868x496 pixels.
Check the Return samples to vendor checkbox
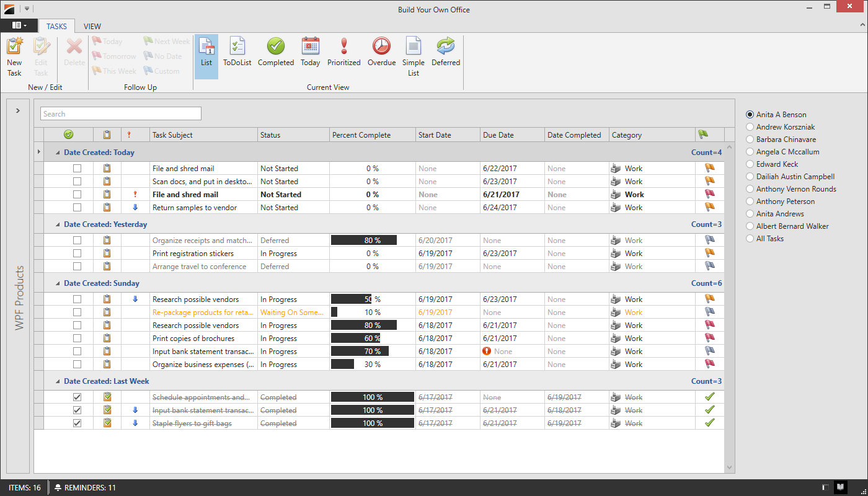coord(77,208)
